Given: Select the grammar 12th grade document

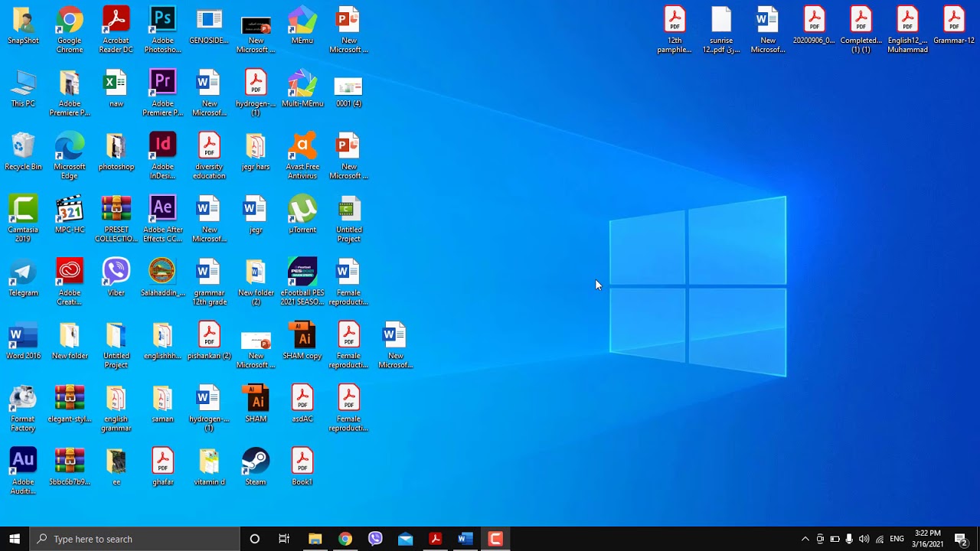Looking at the screenshot, I should click(x=209, y=282).
